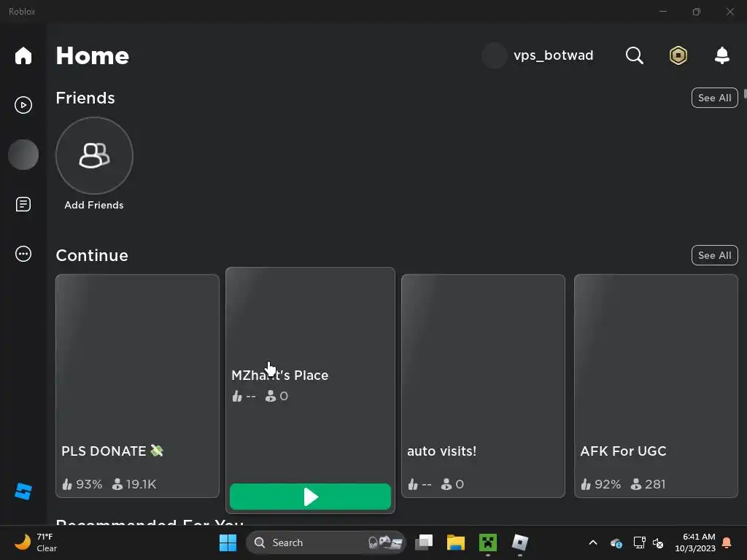Open the search magnifier in header

tap(634, 55)
